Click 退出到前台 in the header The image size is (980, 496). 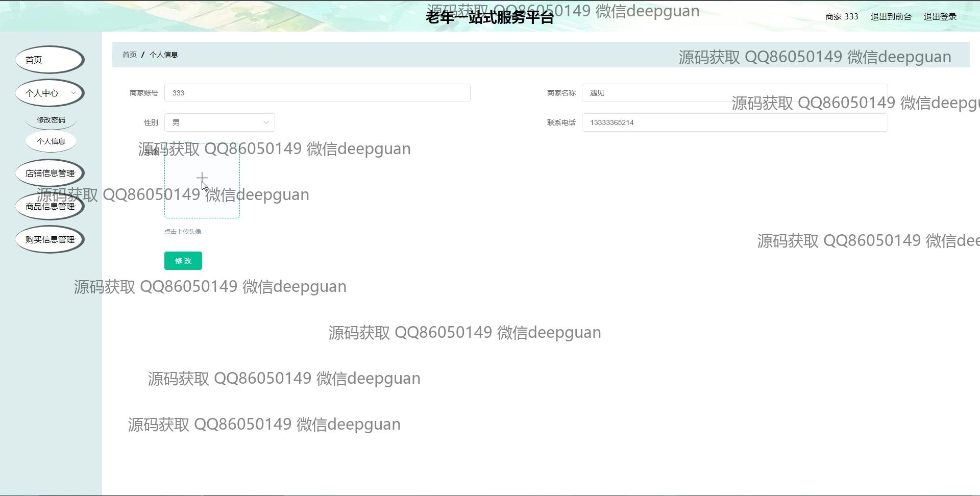[891, 17]
